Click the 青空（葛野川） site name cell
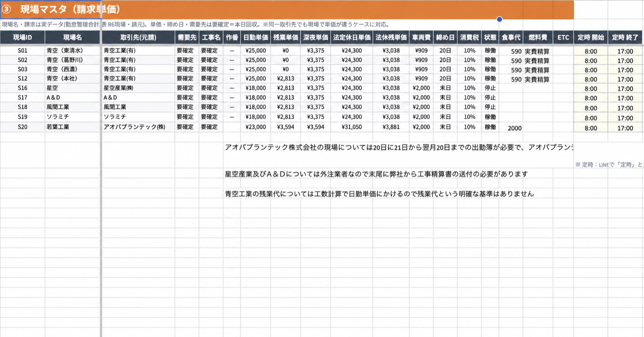 tap(72, 60)
